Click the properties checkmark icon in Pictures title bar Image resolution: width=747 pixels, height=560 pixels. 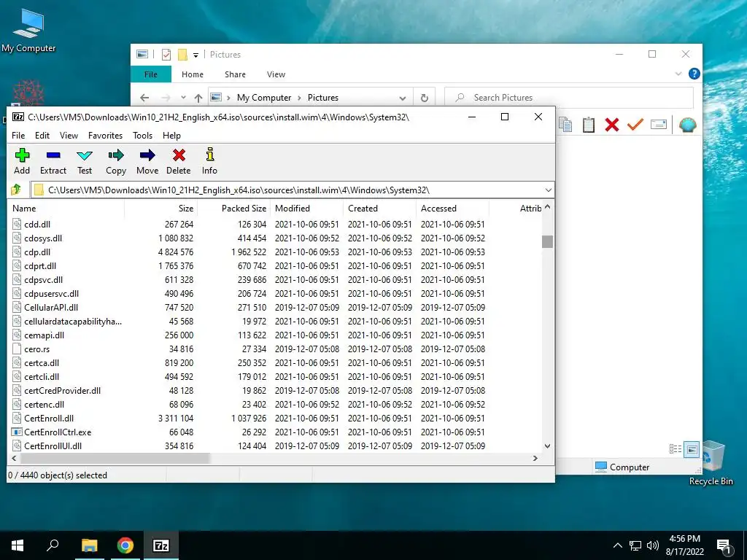point(166,55)
